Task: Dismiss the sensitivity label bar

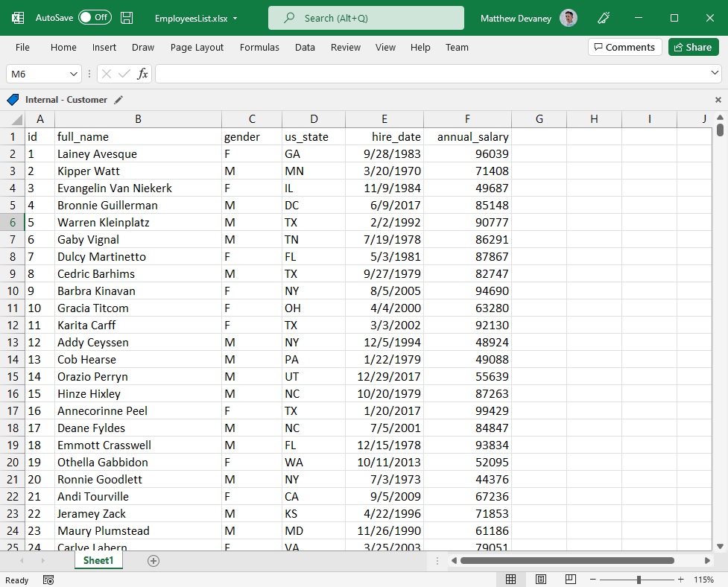Action: click(x=718, y=100)
